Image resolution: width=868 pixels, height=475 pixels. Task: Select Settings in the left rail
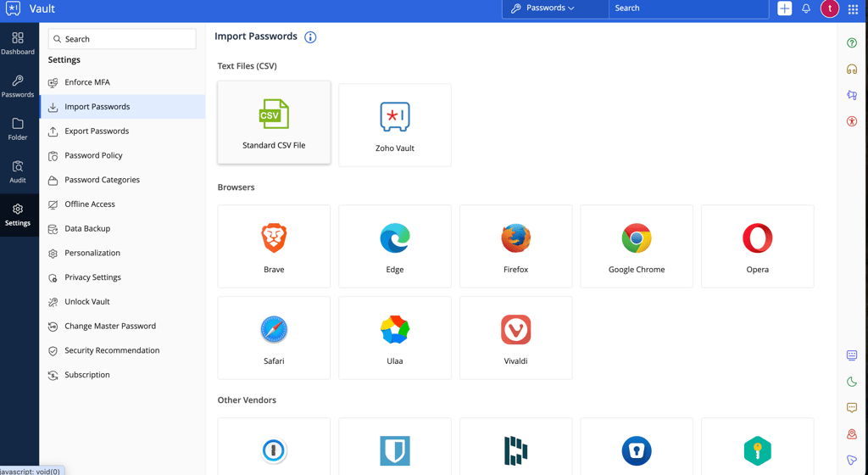18,215
